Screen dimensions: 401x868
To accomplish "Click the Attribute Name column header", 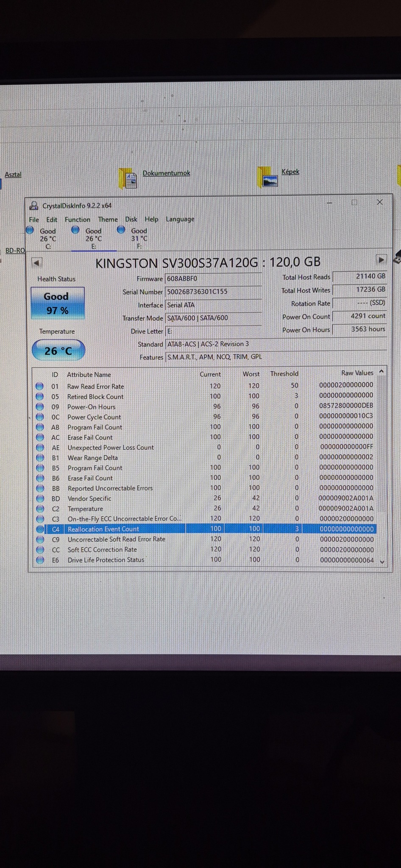I will (89, 375).
